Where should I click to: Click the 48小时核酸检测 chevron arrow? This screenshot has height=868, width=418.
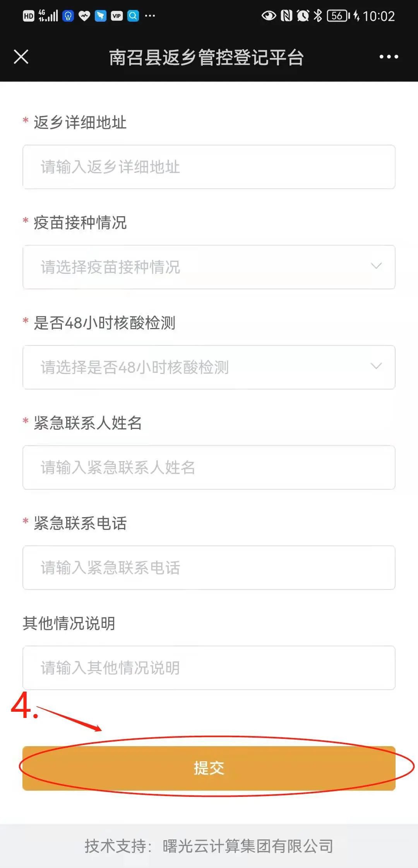(376, 366)
